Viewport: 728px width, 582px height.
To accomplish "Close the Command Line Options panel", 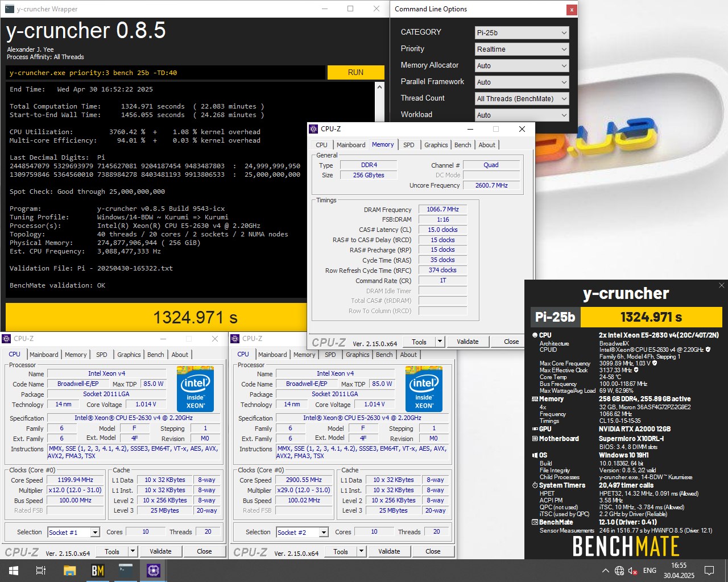I will (571, 10).
